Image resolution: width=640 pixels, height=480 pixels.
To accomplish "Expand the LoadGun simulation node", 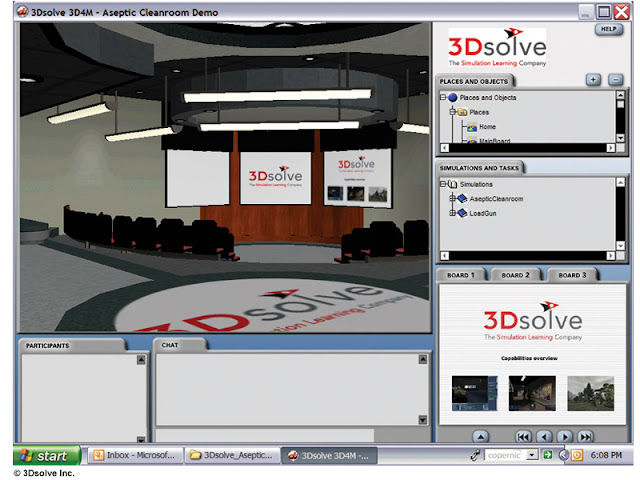I will 452,213.
